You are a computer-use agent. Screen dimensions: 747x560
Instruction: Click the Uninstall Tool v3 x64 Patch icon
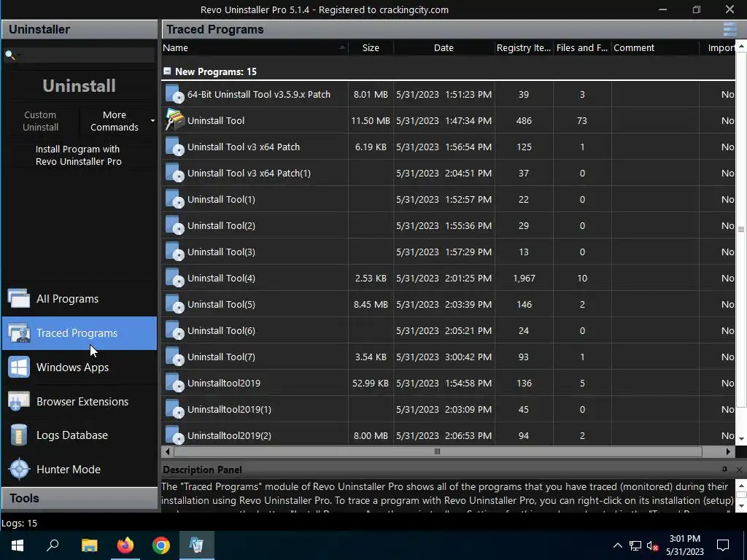tap(174, 147)
